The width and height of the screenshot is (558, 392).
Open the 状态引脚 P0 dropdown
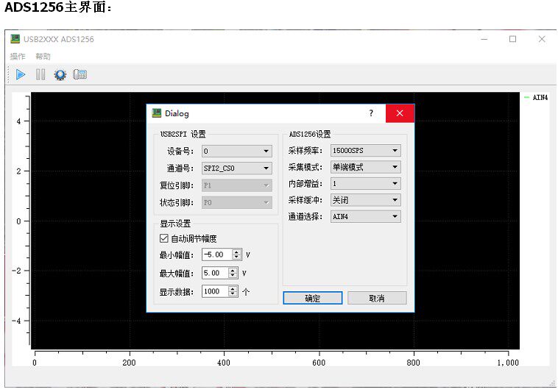pyautogui.click(x=236, y=202)
